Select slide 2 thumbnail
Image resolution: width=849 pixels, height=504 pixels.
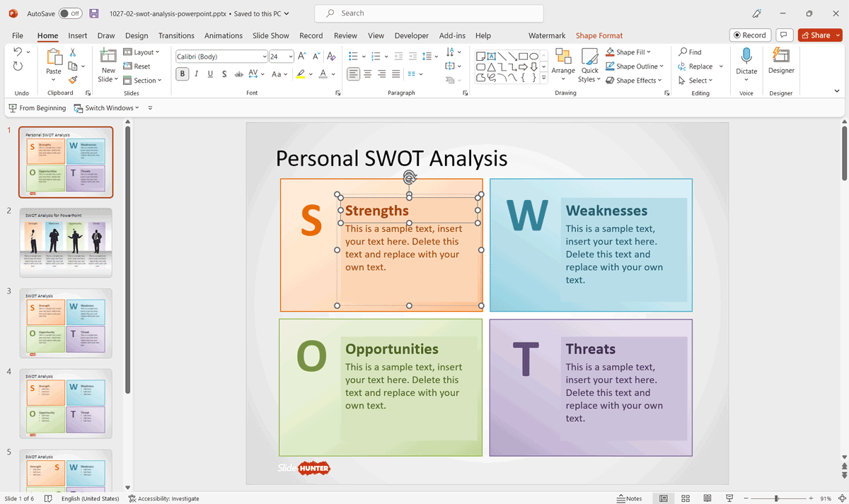[x=65, y=242]
